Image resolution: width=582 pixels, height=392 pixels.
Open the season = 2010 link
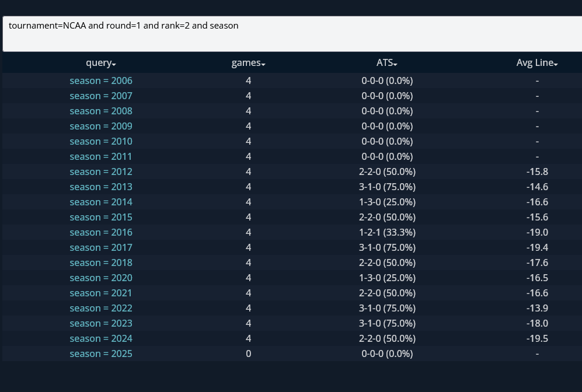pos(101,141)
